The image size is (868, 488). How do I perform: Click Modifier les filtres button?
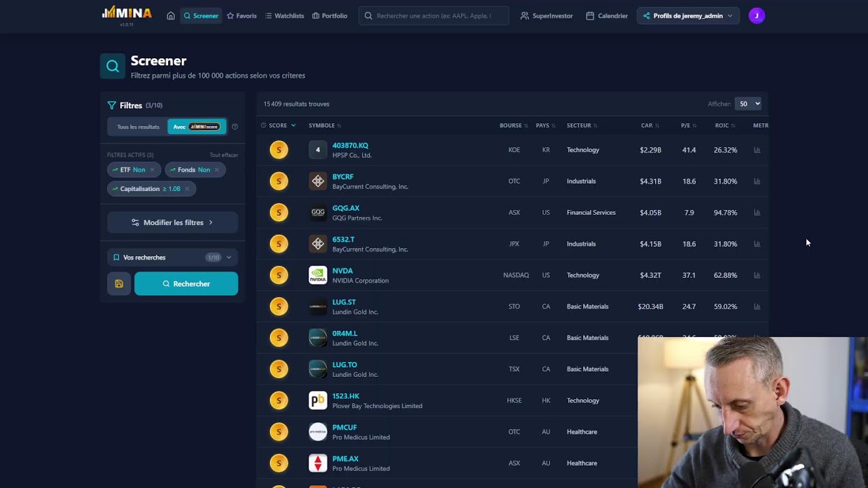point(173,222)
